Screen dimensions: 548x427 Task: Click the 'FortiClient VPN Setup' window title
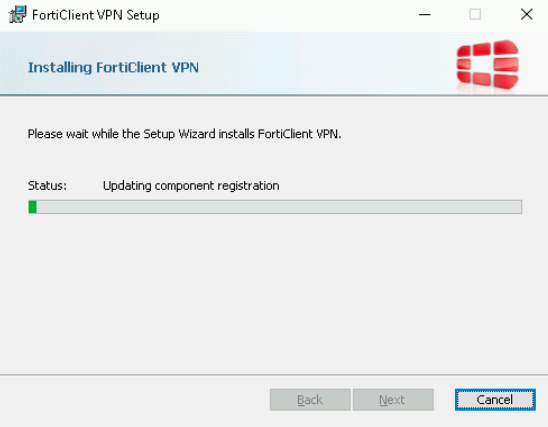point(95,15)
